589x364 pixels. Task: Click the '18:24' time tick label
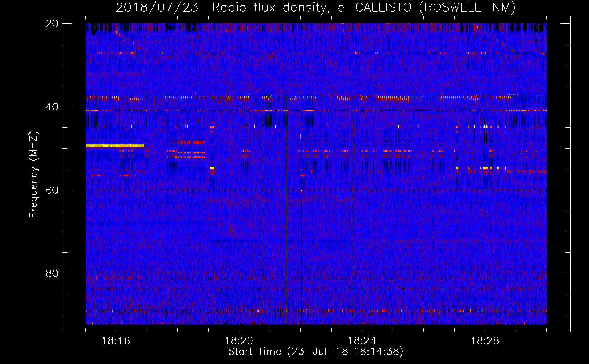pyautogui.click(x=362, y=341)
